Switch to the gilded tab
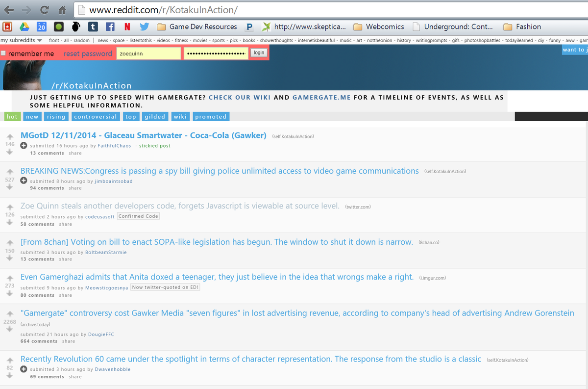 click(x=155, y=117)
